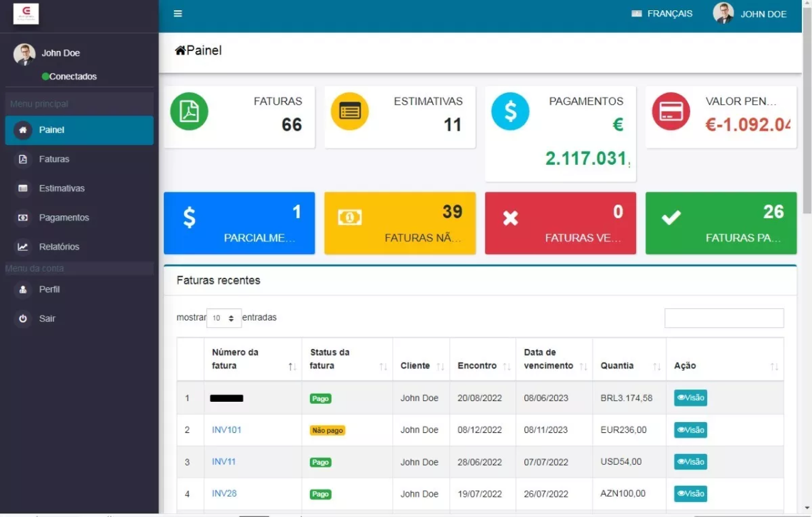
Task: Select Sair to log out
Action: pos(47,318)
